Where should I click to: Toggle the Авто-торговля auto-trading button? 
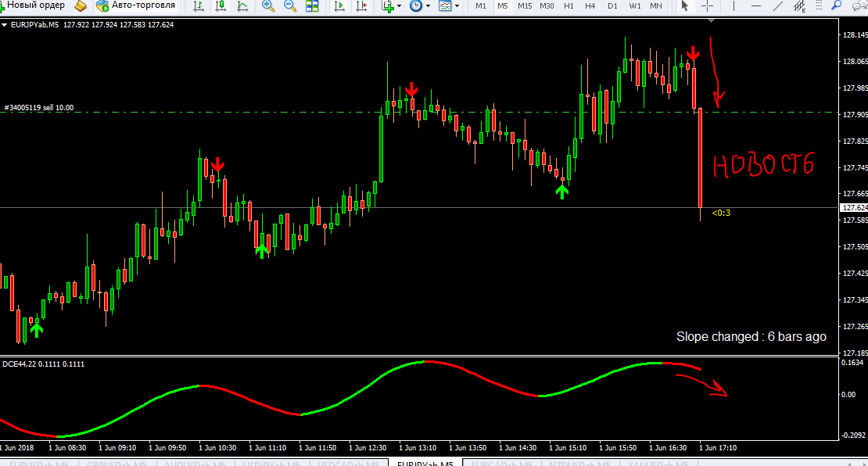[135, 5]
